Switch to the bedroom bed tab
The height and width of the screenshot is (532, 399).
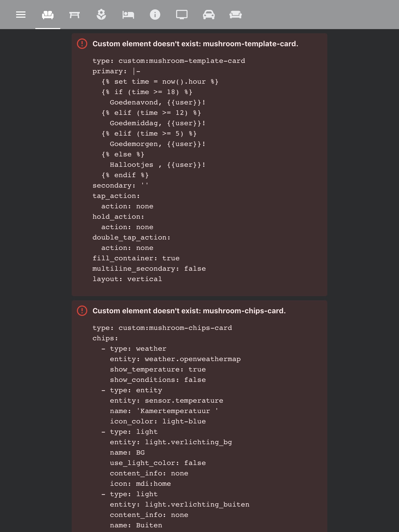tap(128, 15)
